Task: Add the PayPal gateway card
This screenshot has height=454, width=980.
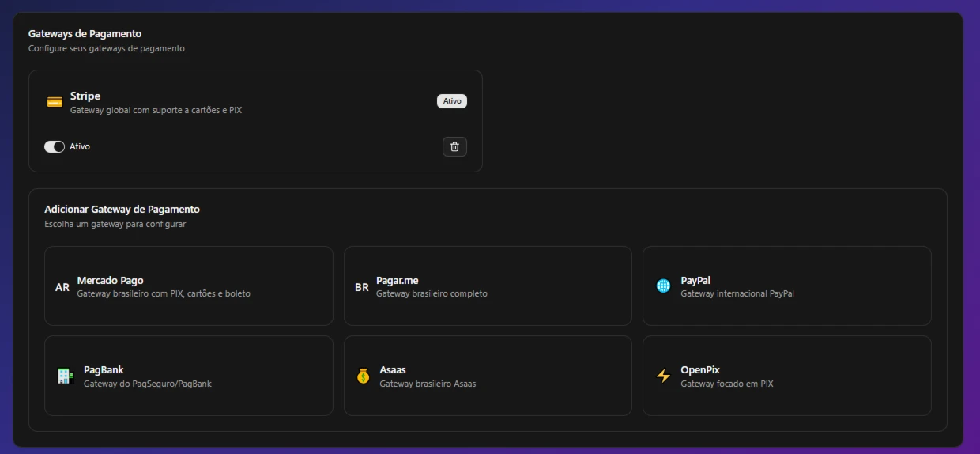Action: pyautogui.click(x=787, y=286)
